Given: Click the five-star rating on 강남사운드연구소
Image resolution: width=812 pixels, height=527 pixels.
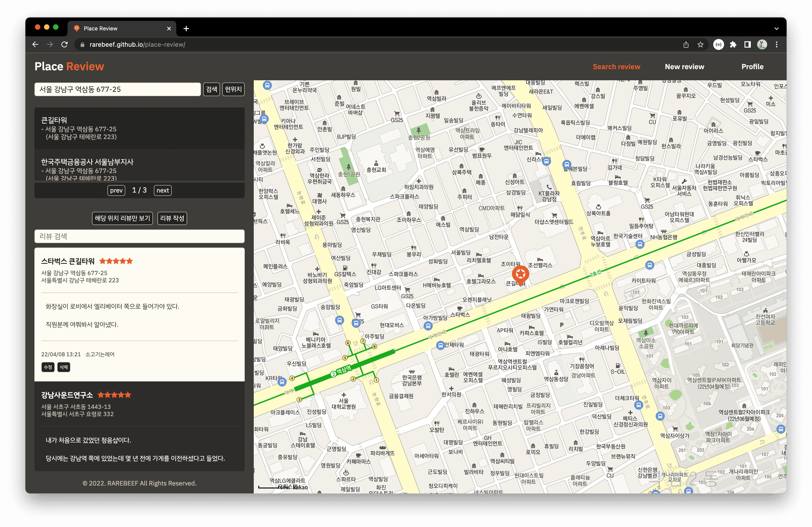Looking at the screenshot, I should (x=114, y=395).
